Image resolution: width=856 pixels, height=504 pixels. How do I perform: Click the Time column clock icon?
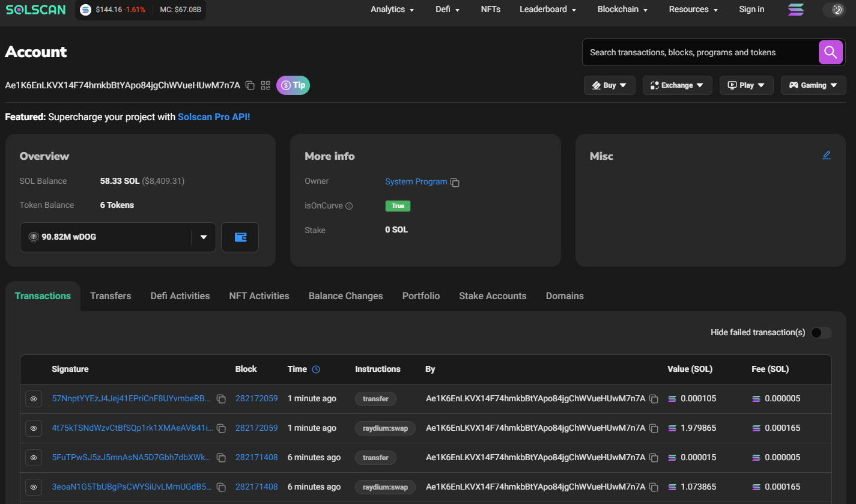316,369
